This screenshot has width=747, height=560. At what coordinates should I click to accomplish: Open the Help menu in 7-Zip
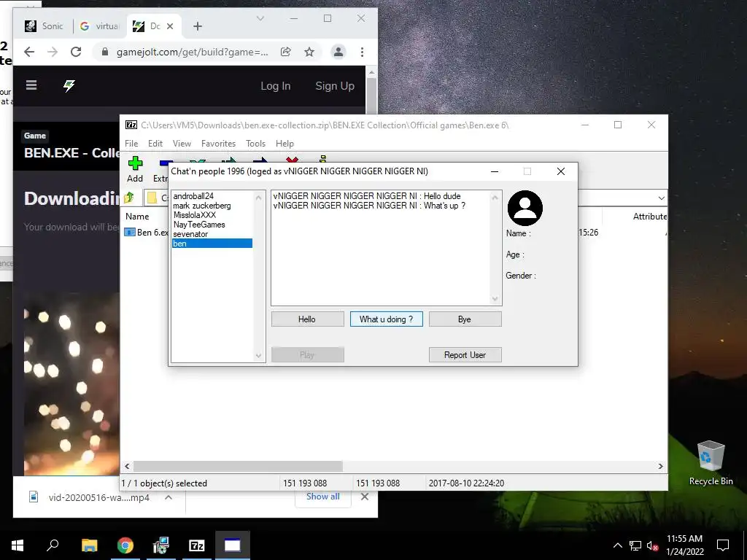[x=285, y=144]
